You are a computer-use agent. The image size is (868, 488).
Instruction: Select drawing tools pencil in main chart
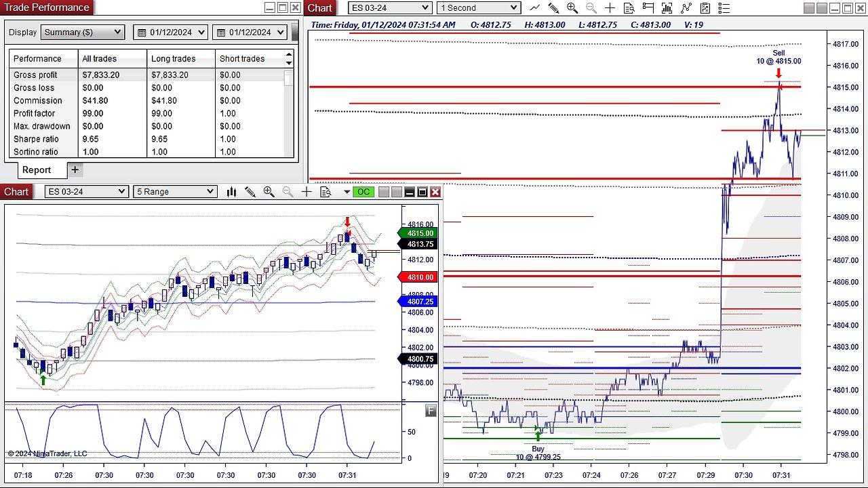tap(553, 8)
